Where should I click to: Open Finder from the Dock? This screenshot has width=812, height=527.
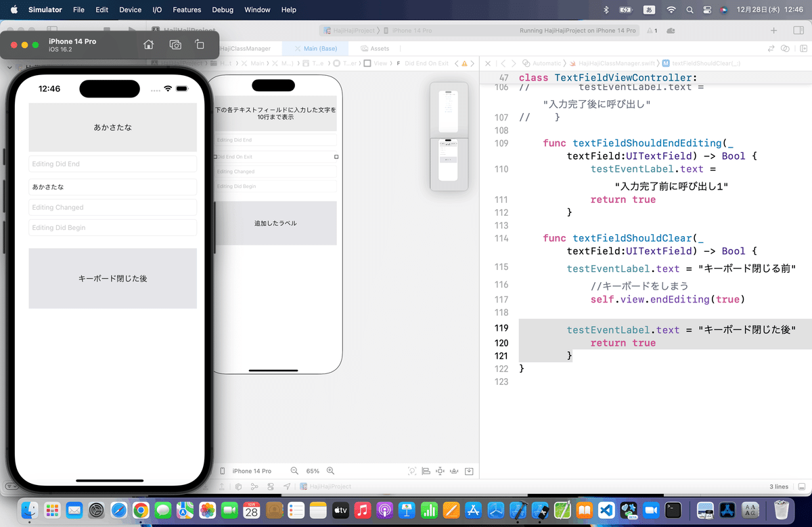(30, 510)
